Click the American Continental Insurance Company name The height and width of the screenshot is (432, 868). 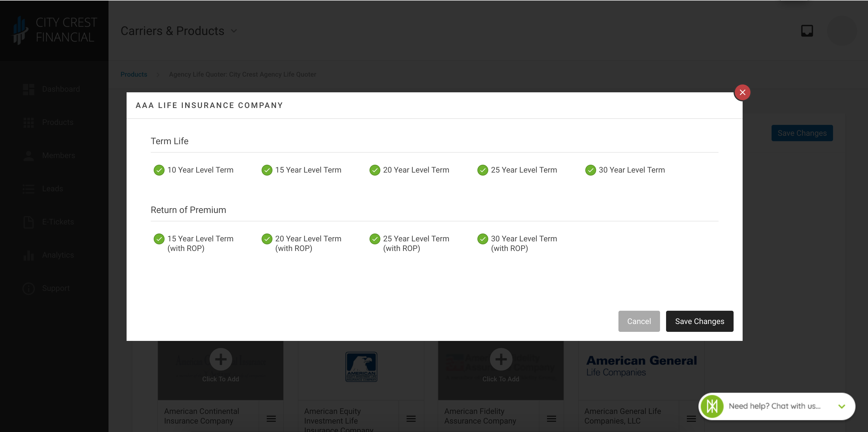point(202,416)
